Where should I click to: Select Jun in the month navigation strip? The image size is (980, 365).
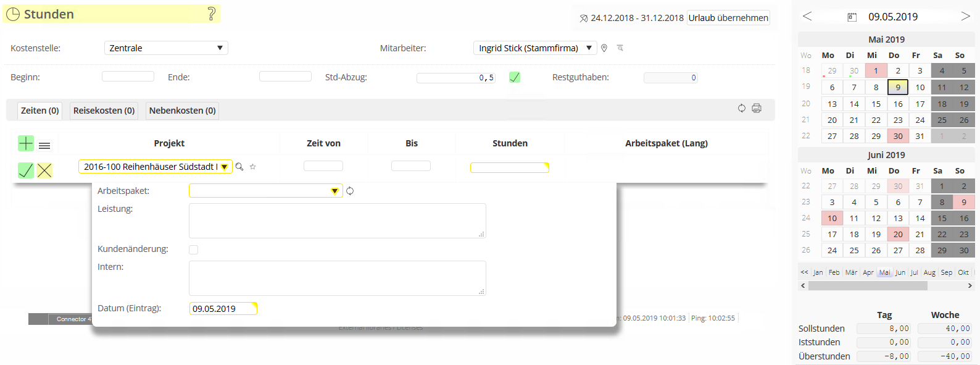pyautogui.click(x=900, y=272)
